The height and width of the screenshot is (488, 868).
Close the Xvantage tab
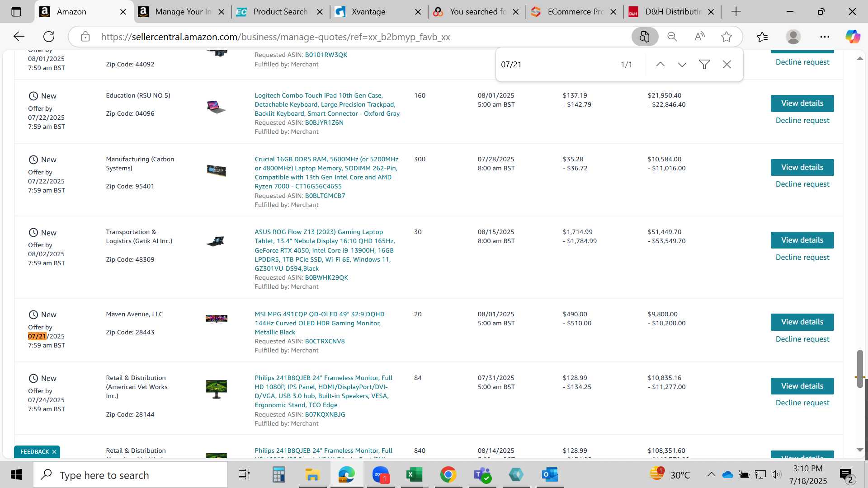tap(418, 12)
